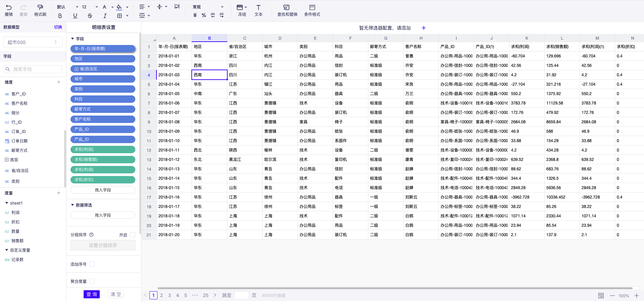644x301 pixels.
Task: Apply percent number format
Action: [204, 15]
